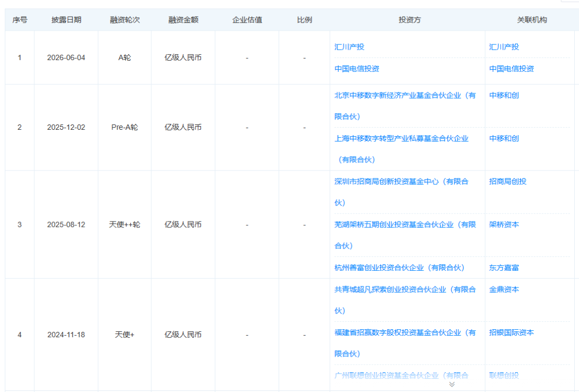
Task: Open 芜湖架桥五期创业投资基金 link
Action: coord(405,235)
